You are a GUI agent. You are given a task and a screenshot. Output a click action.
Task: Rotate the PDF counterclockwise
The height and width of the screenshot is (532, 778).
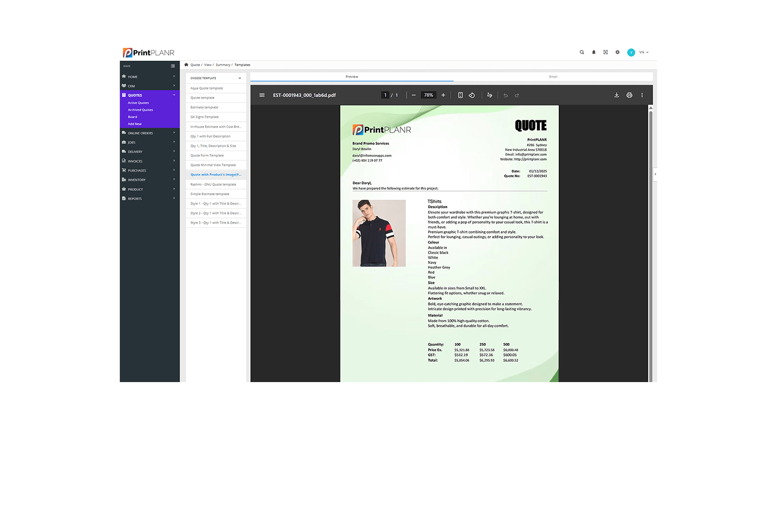tap(472, 95)
